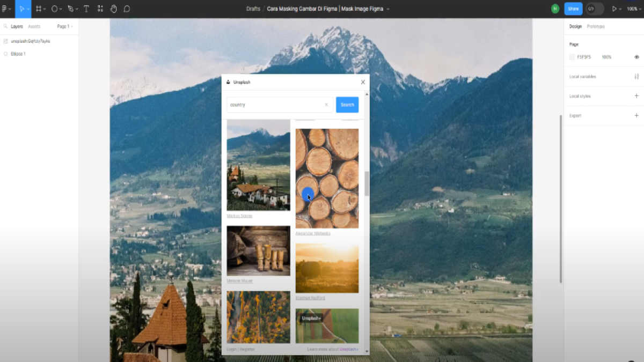
Task: Click the plugin scrollbar up arrow
Action: point(367,94)
